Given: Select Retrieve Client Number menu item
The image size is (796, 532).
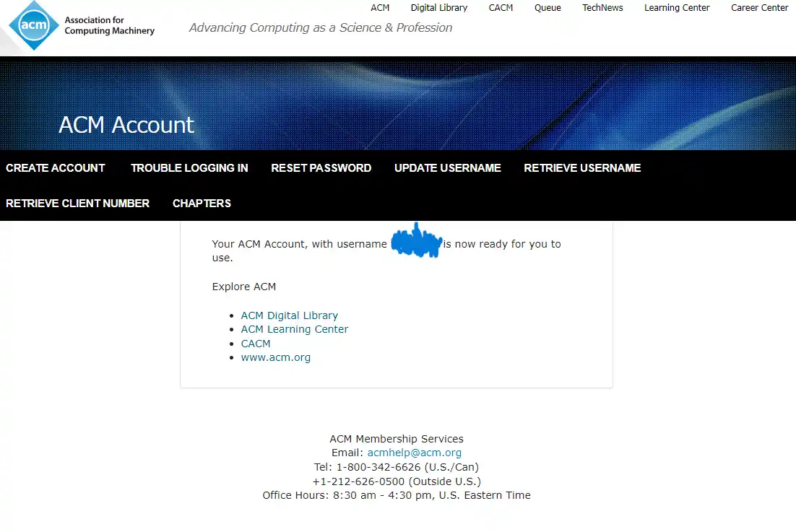Looking at the screenshot, I should click(x=77, y=204).
